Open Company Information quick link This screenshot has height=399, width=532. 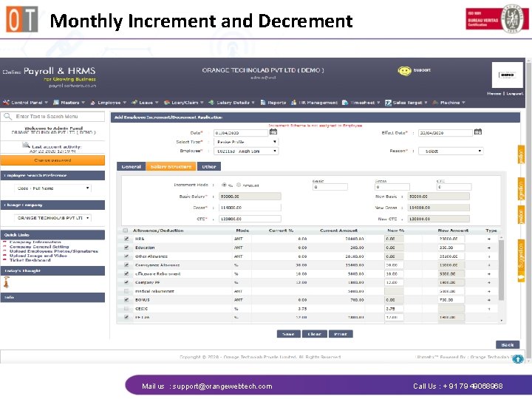[35, 242]
